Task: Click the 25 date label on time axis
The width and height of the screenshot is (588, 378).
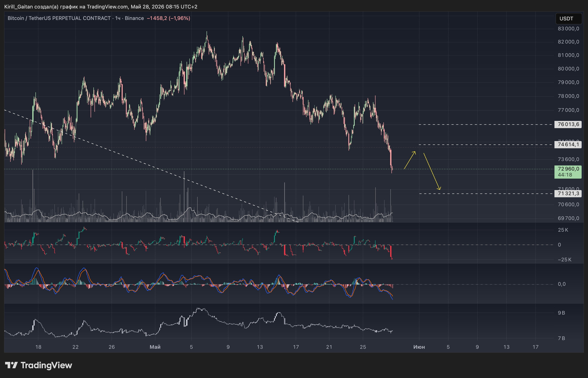Action: click(x=363, y=347)
